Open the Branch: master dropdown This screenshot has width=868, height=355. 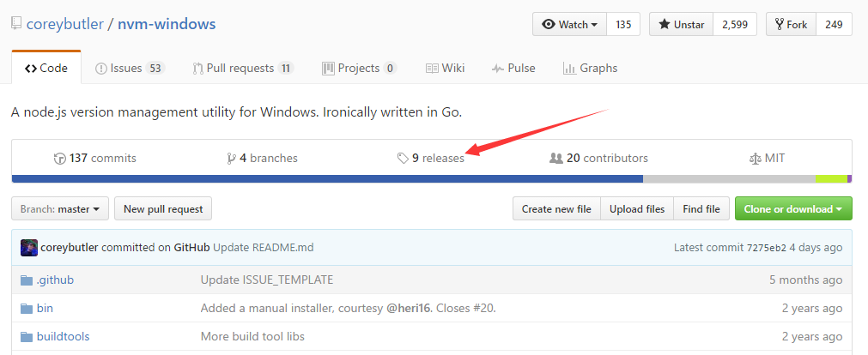[x=60, y=209]
